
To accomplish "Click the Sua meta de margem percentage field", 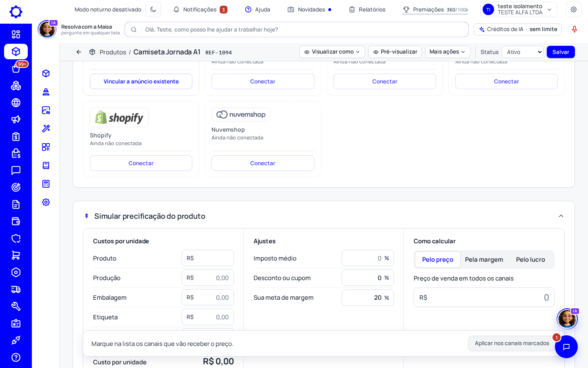I will coord(367,298).
